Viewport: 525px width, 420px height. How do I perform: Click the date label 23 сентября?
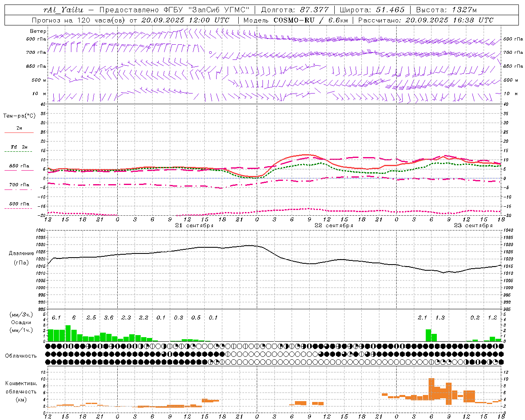point(473,225)
